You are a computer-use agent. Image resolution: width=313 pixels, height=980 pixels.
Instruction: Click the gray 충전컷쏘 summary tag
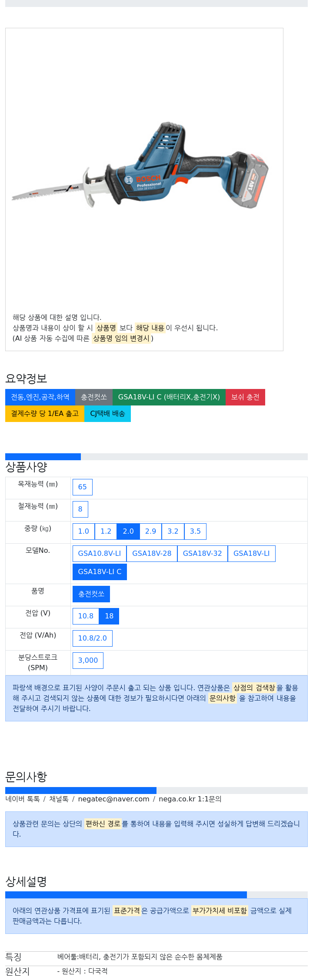(94, 397)
